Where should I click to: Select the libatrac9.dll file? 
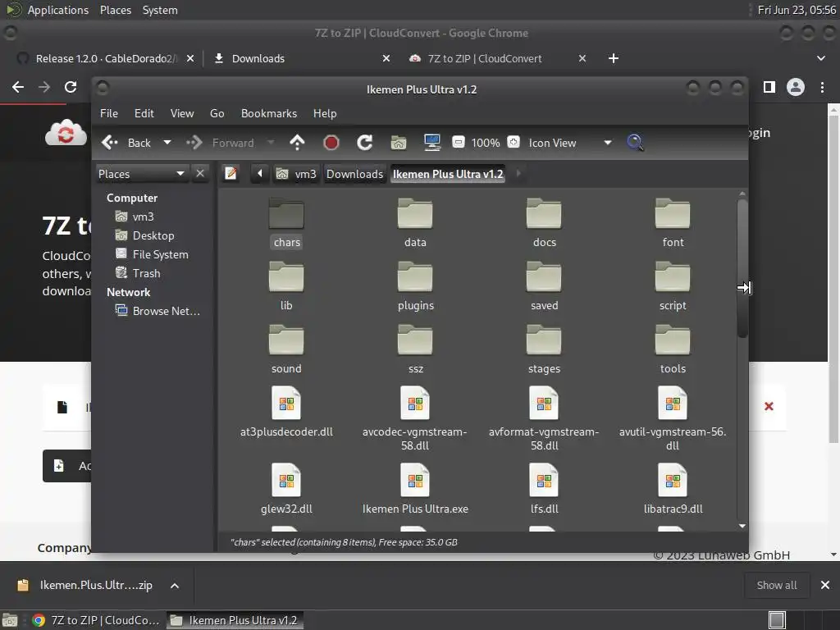tap(673, 489)
